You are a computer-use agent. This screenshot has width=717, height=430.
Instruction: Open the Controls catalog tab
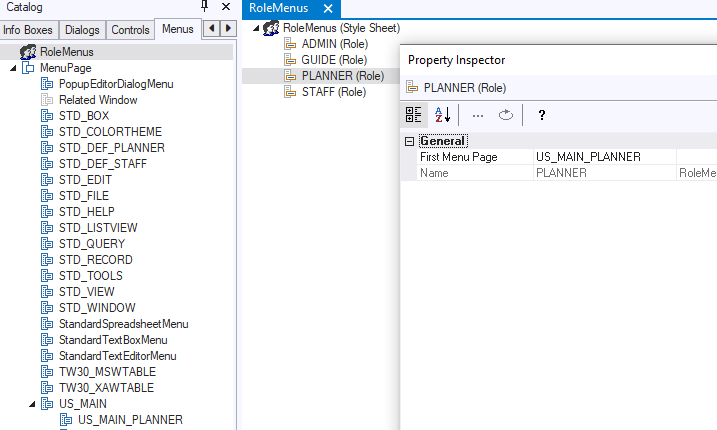[x=131, y=30]
